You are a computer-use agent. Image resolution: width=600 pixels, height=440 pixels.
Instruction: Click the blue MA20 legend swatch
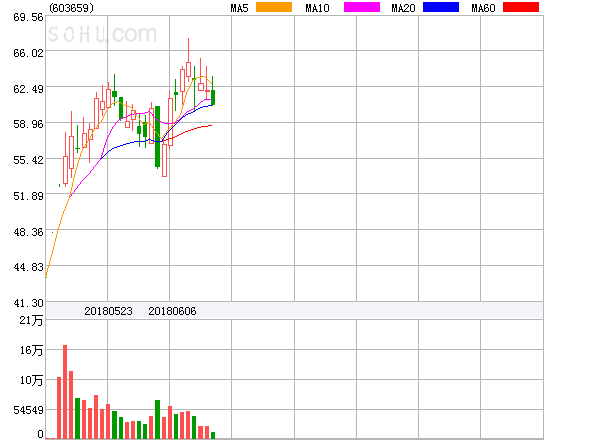point(441,7)
